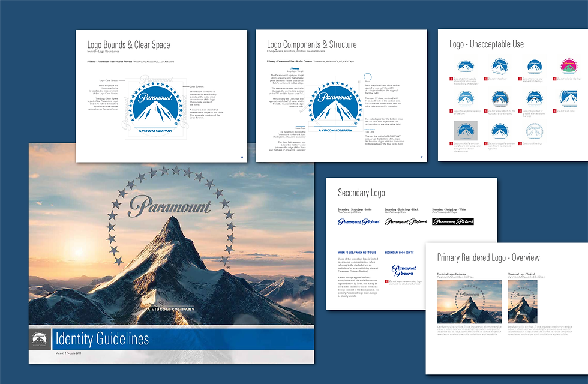The image size is (588, 384).
Task: Click red X beside 'Do not colorize the logo'
Action: pos(554,79)
